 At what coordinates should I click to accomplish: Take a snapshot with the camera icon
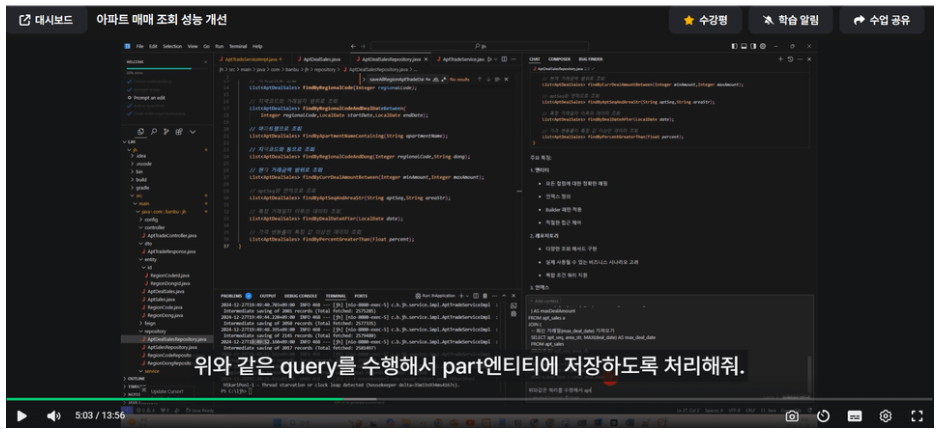coord(792,415)
